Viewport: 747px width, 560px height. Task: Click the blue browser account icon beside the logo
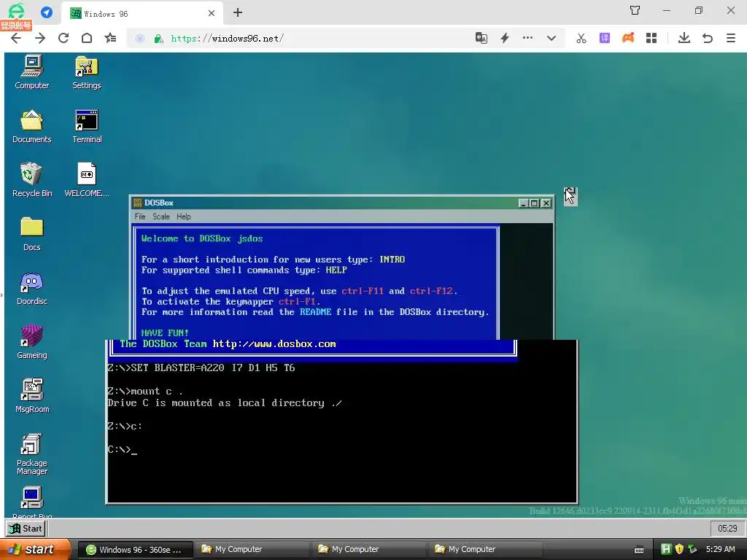pos(47,12)
